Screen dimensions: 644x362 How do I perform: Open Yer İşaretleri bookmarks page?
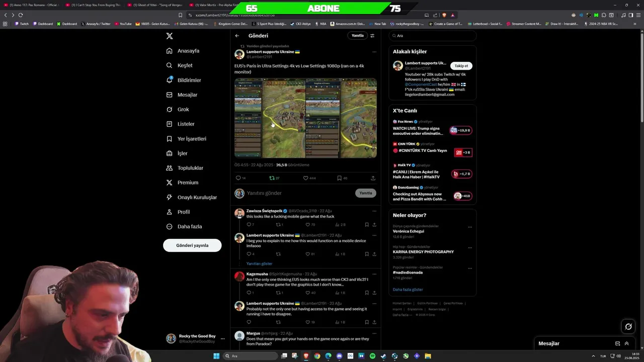pyautogui.click(x=186, y=139)
